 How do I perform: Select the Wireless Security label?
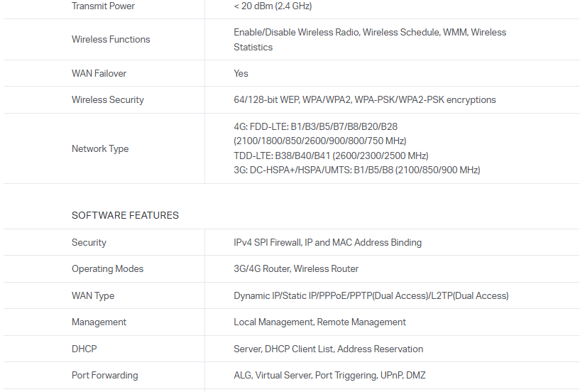[107, 100]
